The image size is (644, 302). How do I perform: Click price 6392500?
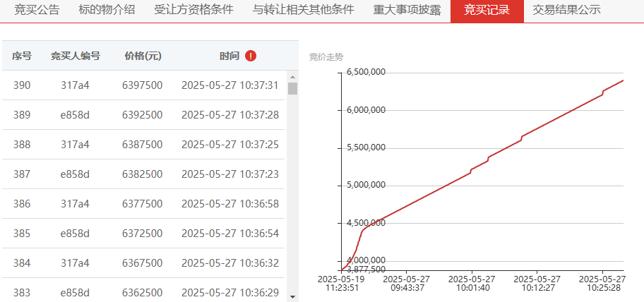point(142,115)
